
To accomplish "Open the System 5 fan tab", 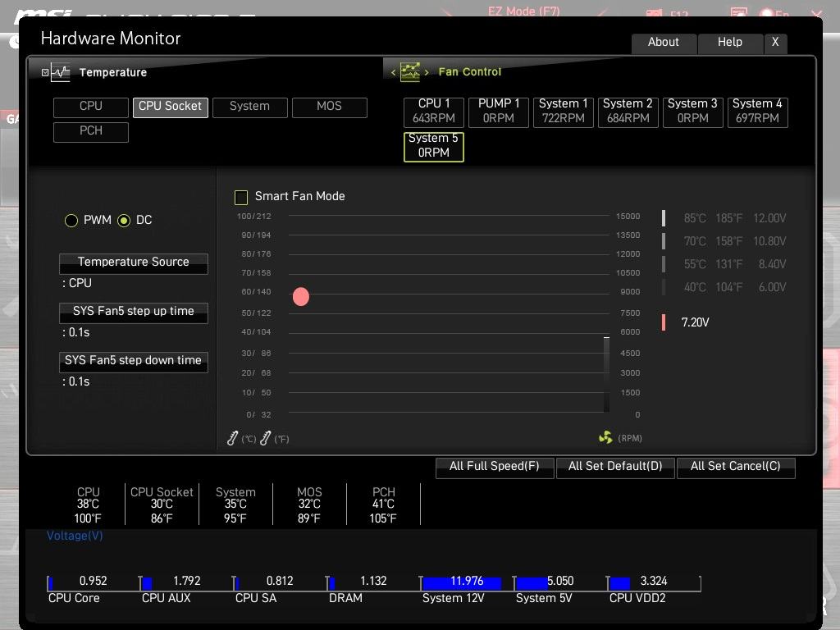I will (434, 146).
